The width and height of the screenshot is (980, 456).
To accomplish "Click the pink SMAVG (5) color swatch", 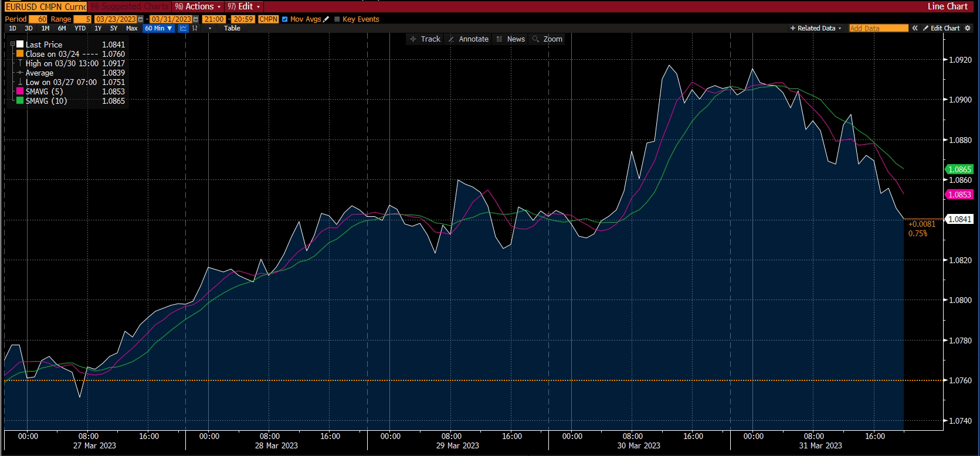I will [20, 91].
